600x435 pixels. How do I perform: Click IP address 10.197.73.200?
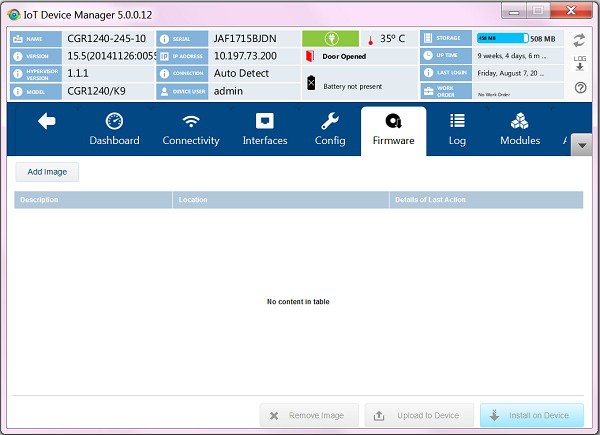[245, 56]
